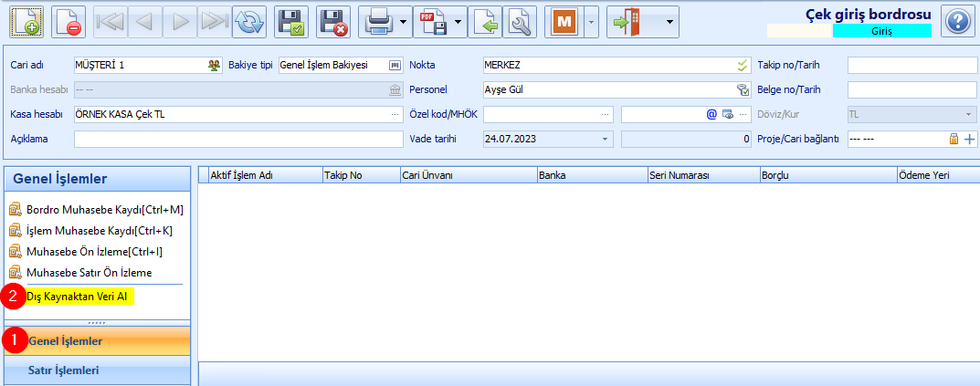Click the blue help question mark icon
This screenshot has width=980, height=386.
[x=957, y=22]
